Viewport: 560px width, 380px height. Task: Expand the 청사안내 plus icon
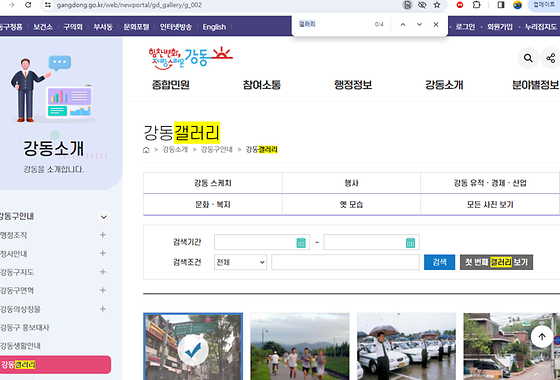103,253
